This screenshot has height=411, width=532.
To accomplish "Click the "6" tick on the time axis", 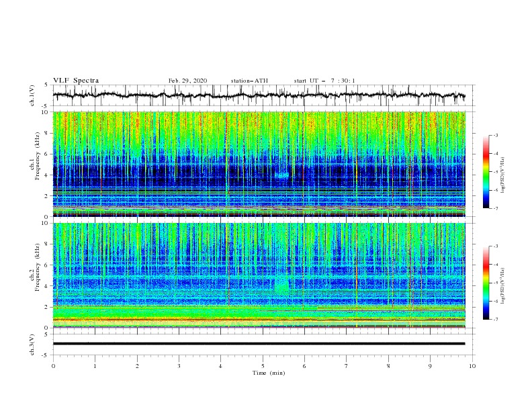I will [304, 366].
